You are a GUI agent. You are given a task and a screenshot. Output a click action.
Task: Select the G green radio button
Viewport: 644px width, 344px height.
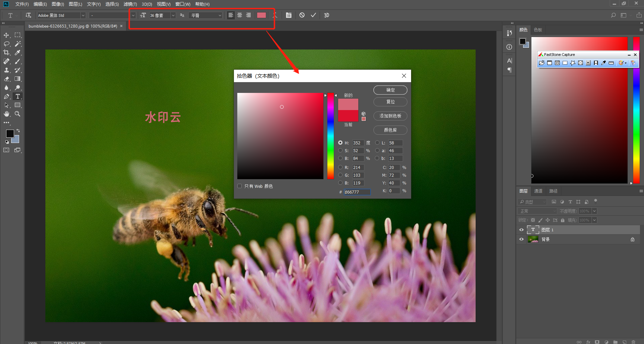340,175
